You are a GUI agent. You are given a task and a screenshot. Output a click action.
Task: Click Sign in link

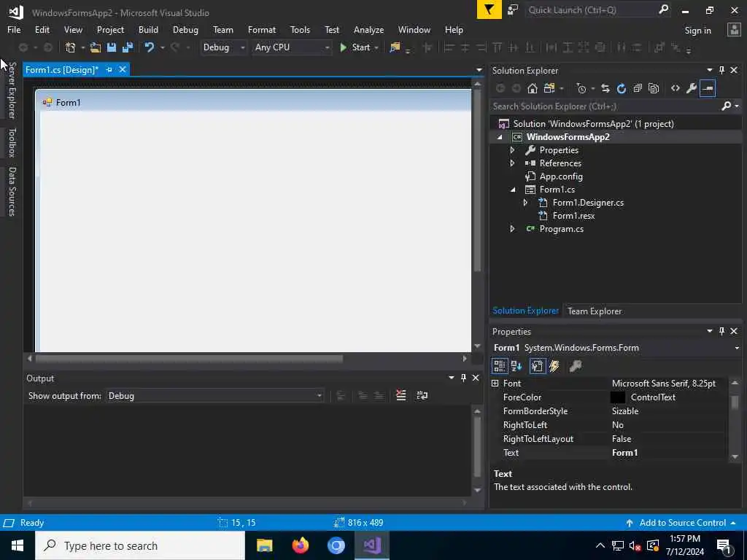(697, 31)
